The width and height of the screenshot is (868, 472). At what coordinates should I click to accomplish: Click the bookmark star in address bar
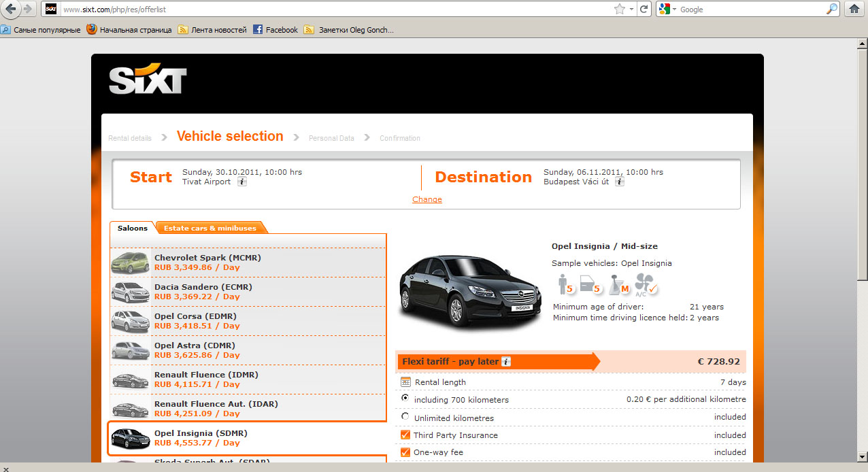click(x=619, y=9)
